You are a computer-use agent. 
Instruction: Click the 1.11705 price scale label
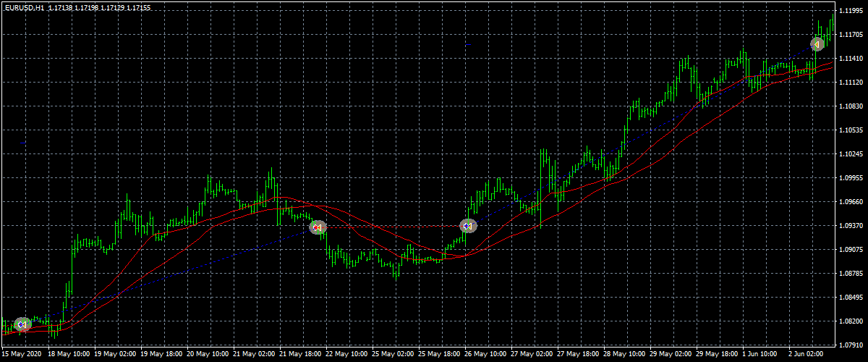851,35
